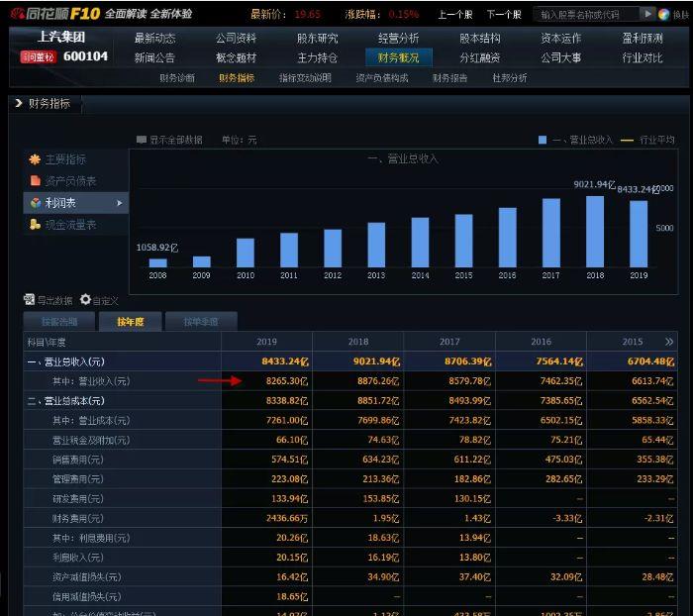The width and height of the screenshot is (693, 616).
Task: Open the 主力持仓 menu
Action: click(318, 57)
